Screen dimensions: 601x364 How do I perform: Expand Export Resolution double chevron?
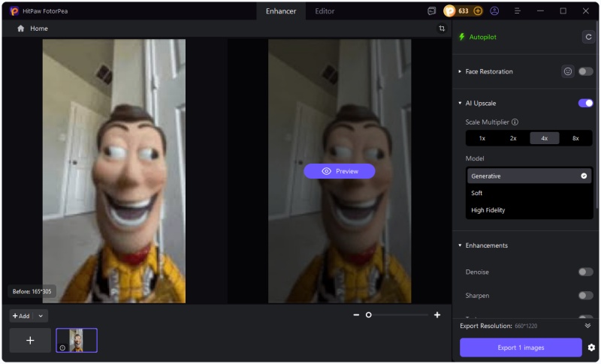click(587, 326)
